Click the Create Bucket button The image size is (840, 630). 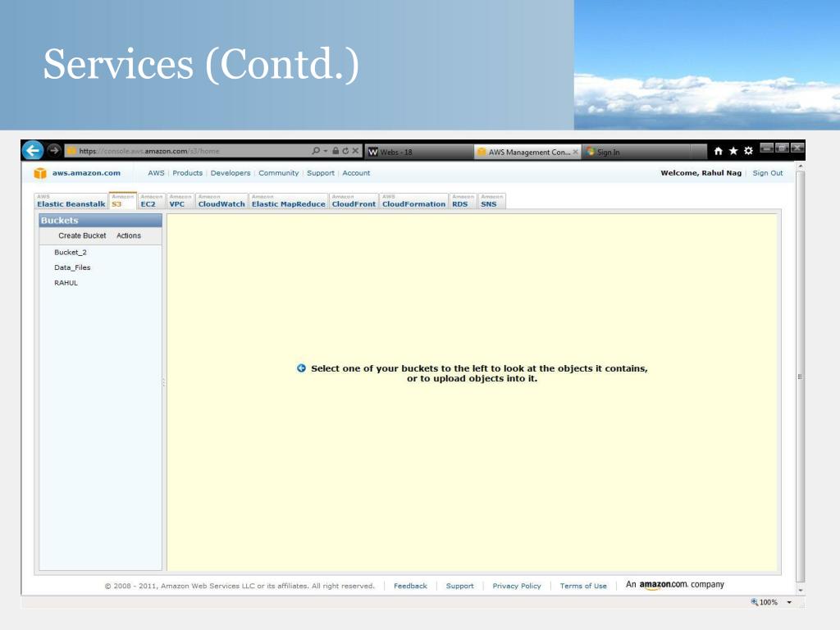[x=82, y=235]
